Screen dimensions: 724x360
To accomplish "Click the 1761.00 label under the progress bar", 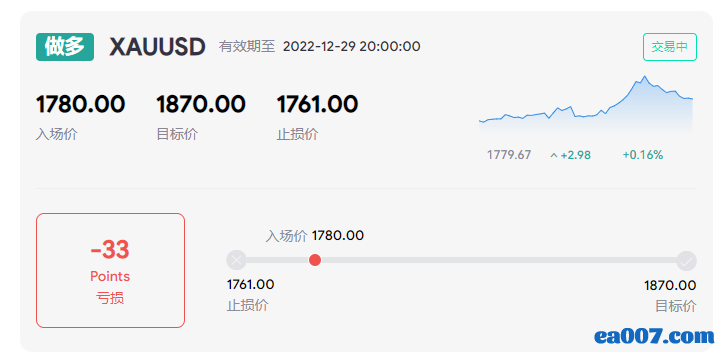I will click(250, 284).
